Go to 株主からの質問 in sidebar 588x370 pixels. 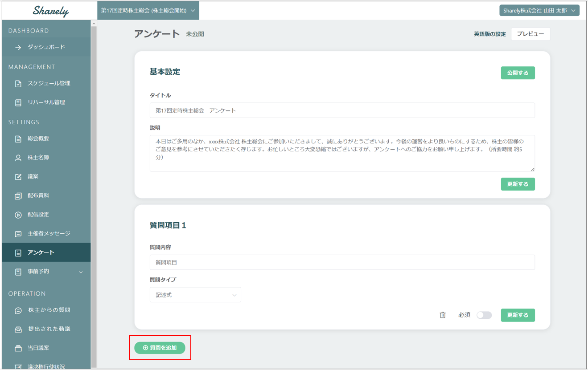(49, 310)
